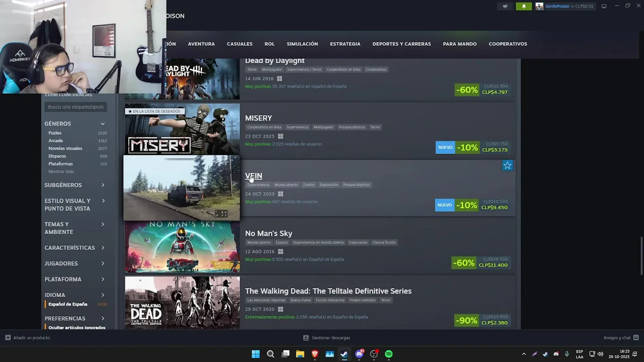Click Windows platform icon in Walking Dead row

280,309
